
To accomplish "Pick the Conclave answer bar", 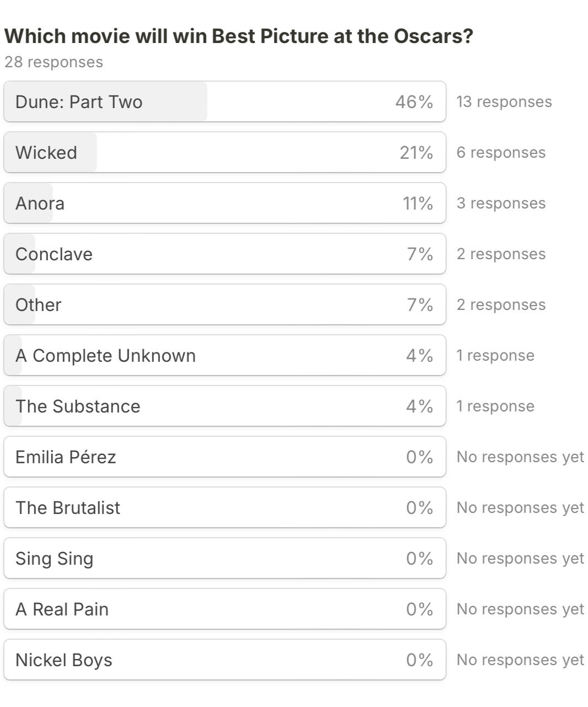I will (224, 254).
